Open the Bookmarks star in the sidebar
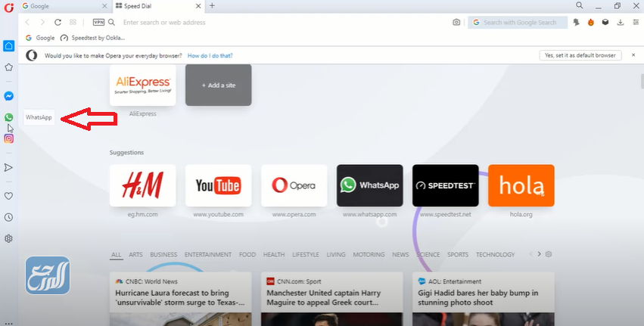The image size is (644, 326). [8, 67]
